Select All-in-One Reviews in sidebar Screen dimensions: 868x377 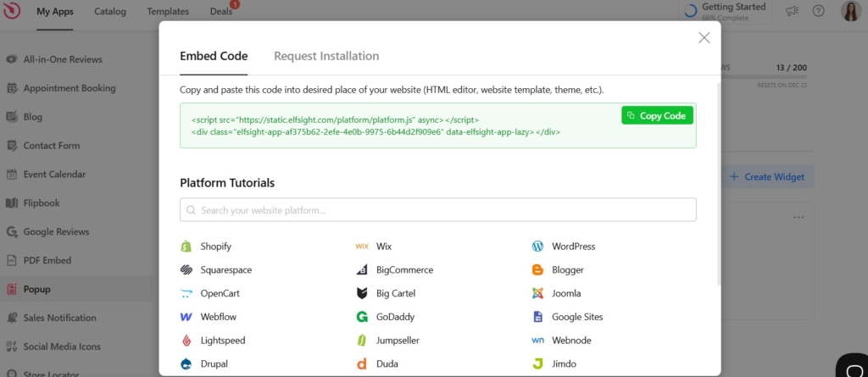63,59
